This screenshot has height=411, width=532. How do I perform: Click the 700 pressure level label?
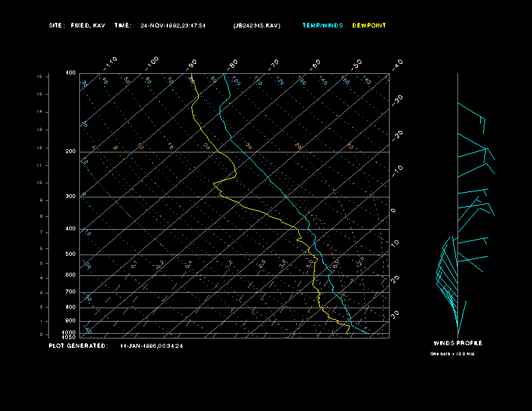tap(71, 292)
